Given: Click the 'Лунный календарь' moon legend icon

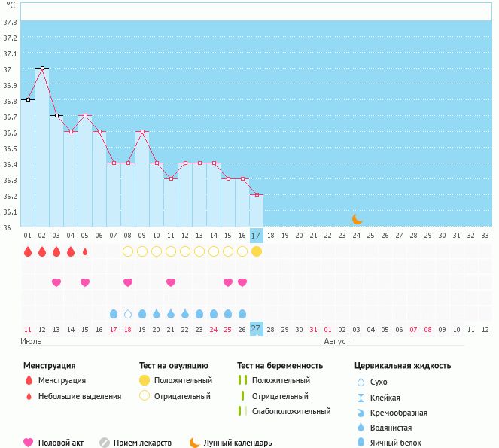Looking at the screenshot, I should tap(195, 443).
